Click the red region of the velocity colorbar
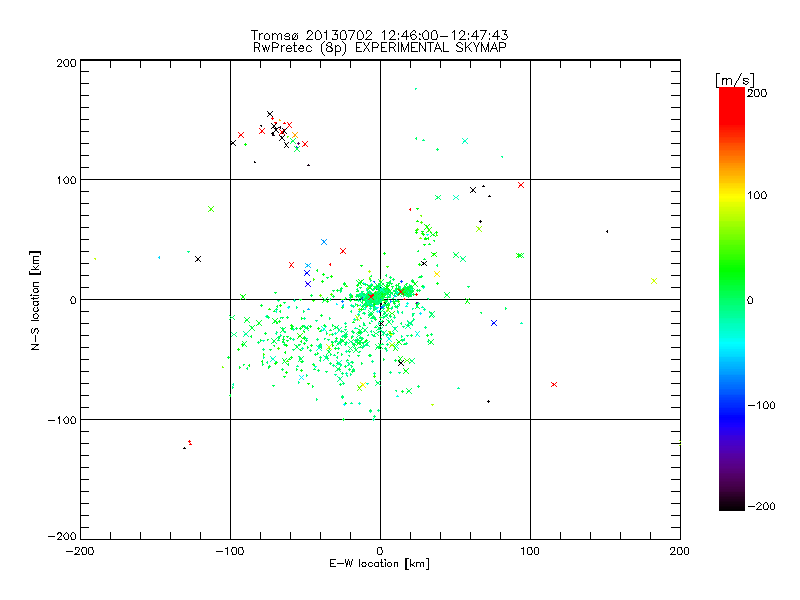Screen dimensions: 800x600 click(x=732, y=107)
